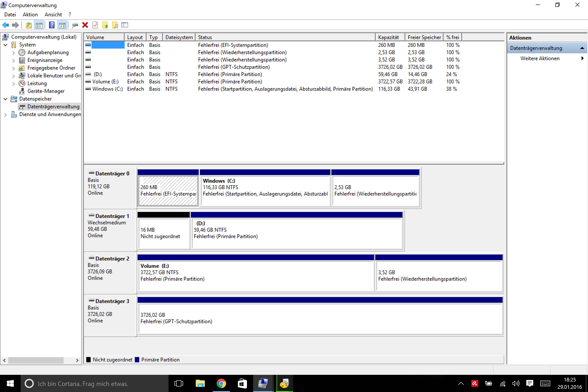Image resolution: width=588 pixels, height=392 pixels.
Task: Expand the Aufgabenplanung tree node
Action: click(14, 53)
